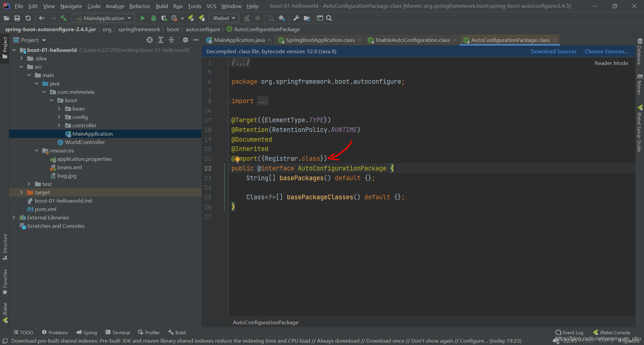Select pom.xml in project tree
The image size is (644, 345).
pyautogui.click(x=45, y=209)
